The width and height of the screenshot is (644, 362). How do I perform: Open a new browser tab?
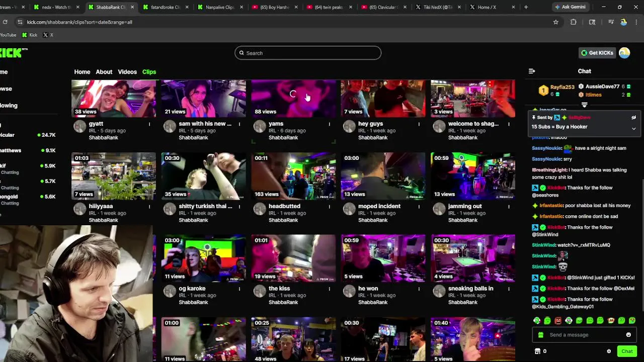click(x=526, y=7)
